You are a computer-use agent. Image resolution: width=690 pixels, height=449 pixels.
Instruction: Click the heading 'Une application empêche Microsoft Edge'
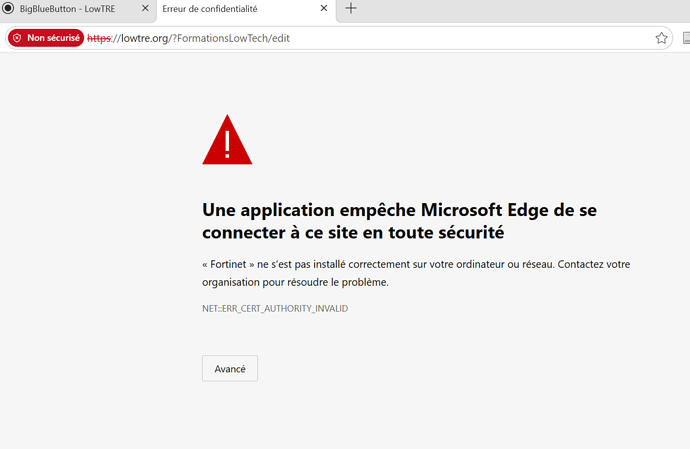399,221
